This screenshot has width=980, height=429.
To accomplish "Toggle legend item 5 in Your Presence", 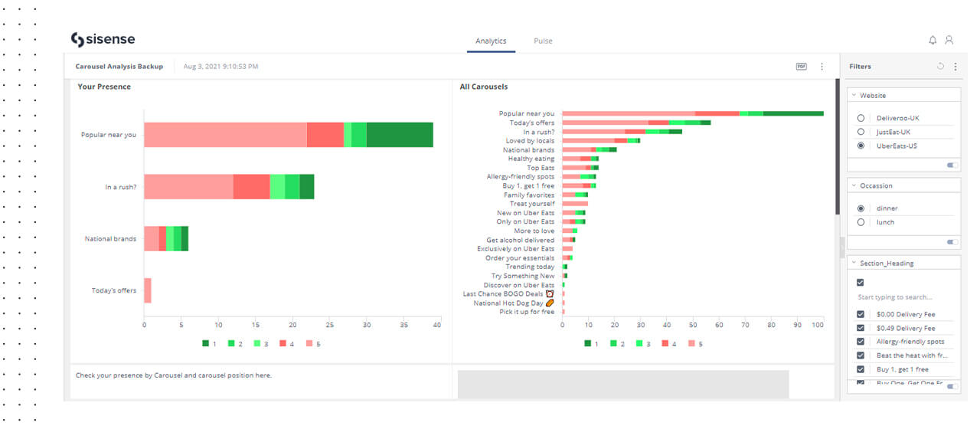I will click(313, 344).
